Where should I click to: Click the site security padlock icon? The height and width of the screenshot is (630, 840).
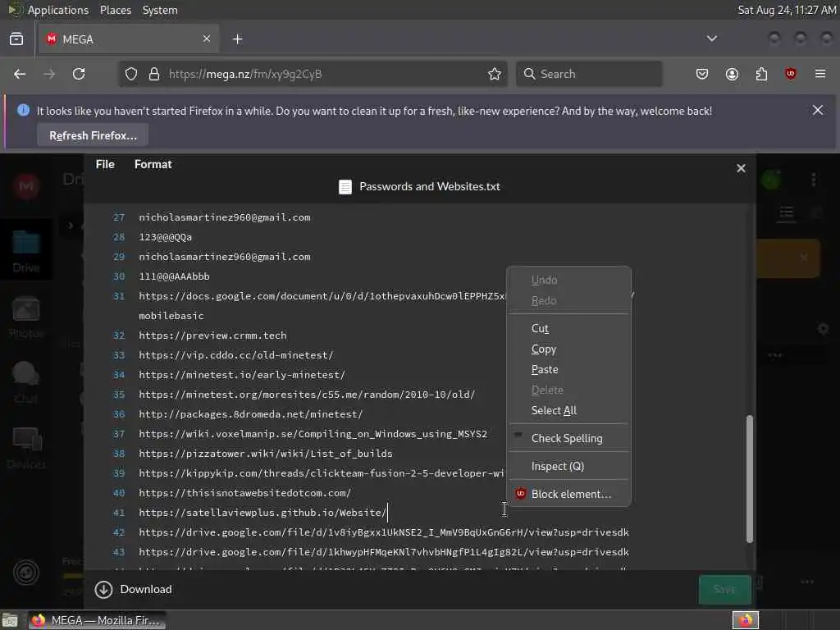tap(154, 74)
